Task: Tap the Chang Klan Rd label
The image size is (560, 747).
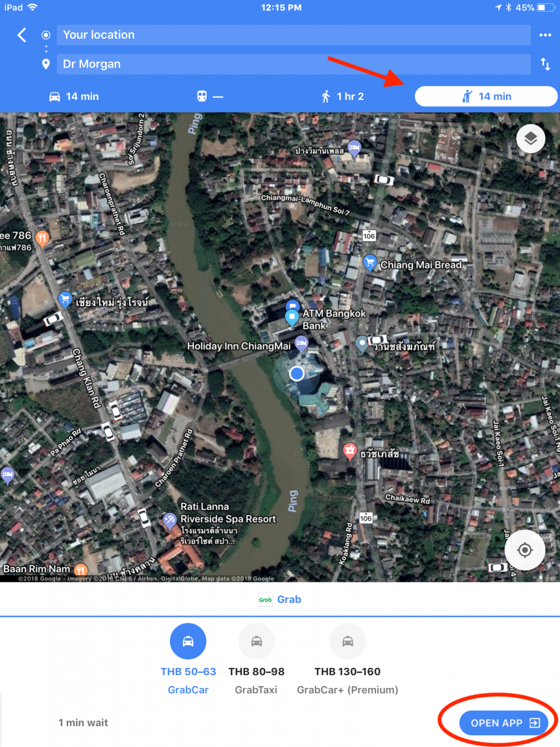Action: coord(87,378)
